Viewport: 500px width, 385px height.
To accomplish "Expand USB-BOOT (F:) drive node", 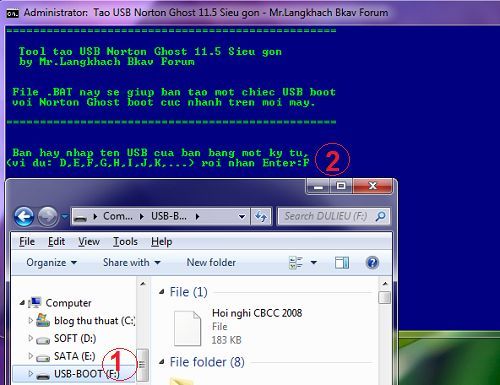I will pos(30,374).
